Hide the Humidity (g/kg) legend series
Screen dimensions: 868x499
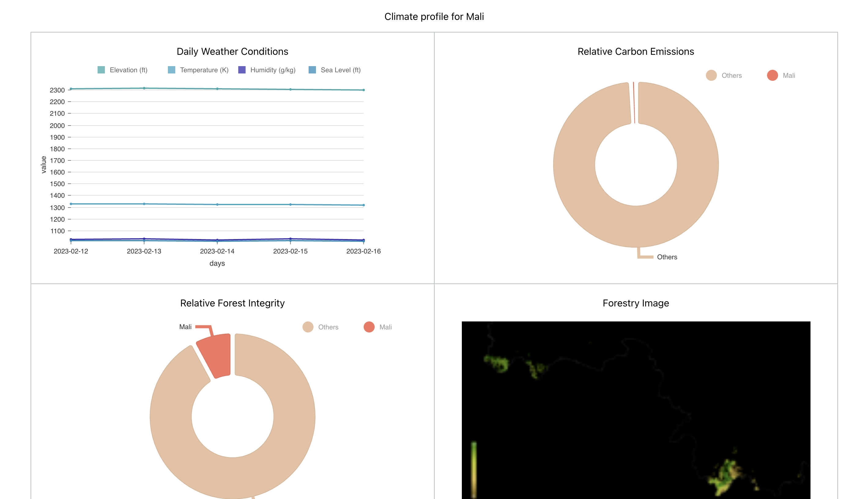tap(242, 70)
